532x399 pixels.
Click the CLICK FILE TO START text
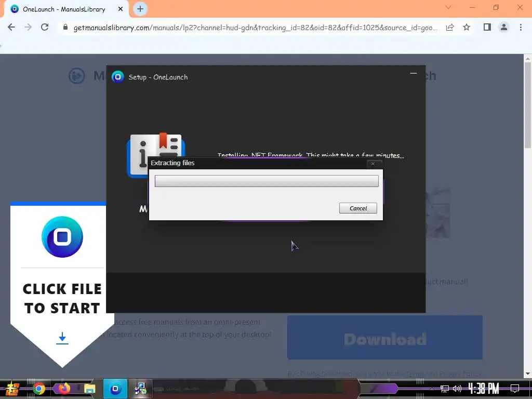coord(62,299)
